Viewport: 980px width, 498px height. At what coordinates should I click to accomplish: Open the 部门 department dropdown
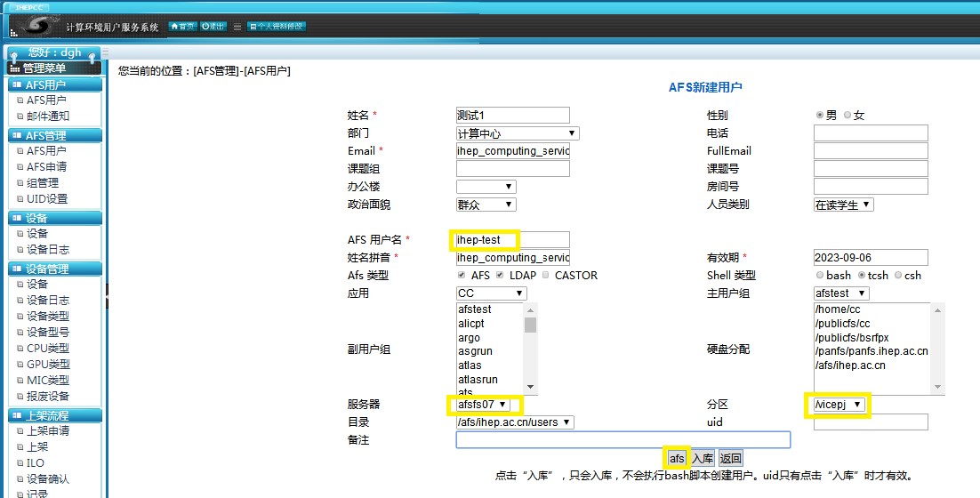[x=517, y=133]
